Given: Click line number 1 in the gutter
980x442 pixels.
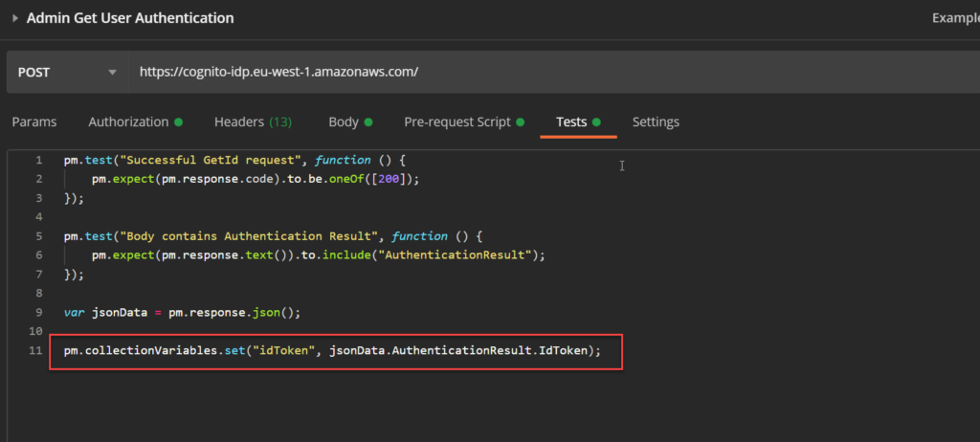Looking at the screenshot, I should coord(36,160).
